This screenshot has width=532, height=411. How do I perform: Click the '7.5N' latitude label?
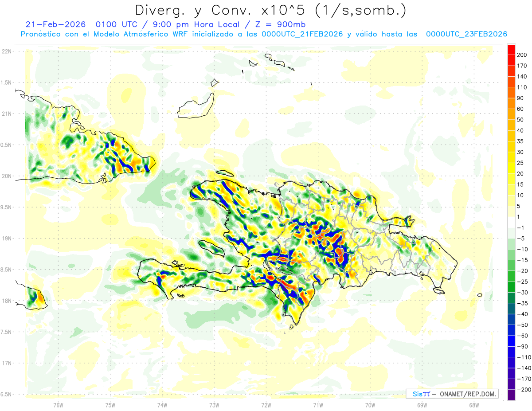click(6, 332)
